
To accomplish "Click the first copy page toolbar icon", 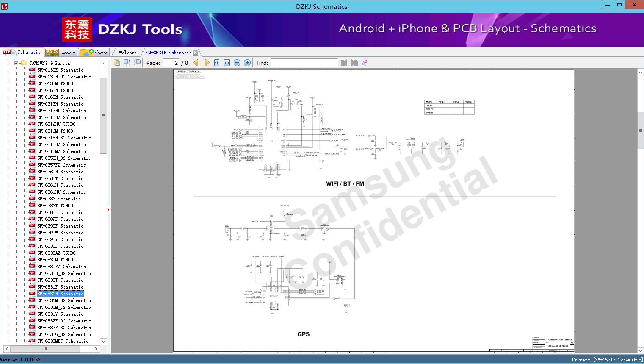I will pos(117,63).
